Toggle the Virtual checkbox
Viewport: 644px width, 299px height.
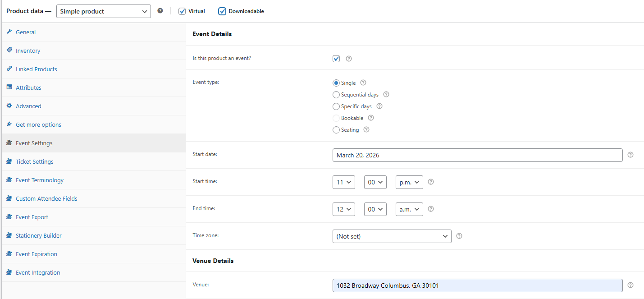[182, 11]
